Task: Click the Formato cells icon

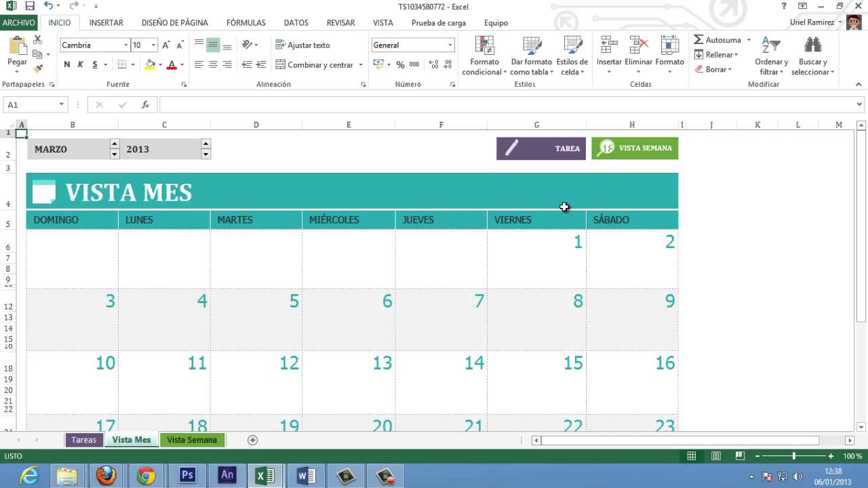Action: (x=669, y=46)
